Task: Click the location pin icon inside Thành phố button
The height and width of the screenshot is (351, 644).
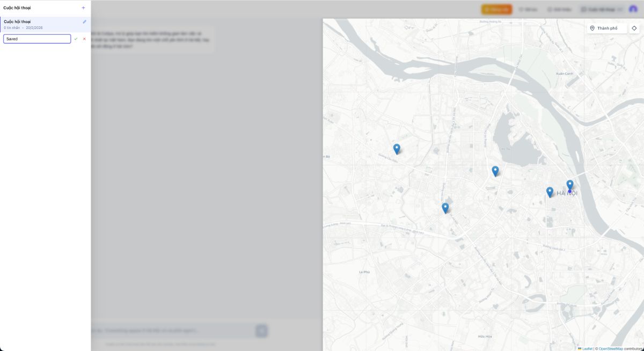Action: [592, 28]
